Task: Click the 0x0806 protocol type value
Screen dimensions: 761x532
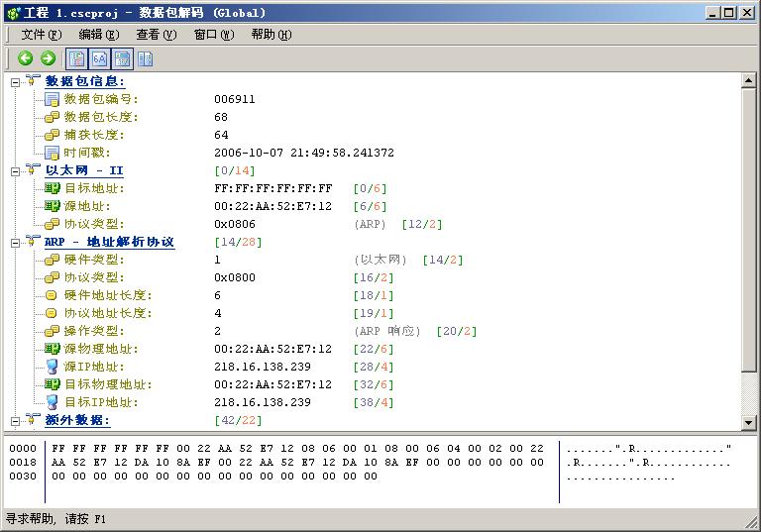Action: click(x=235, y=224)
